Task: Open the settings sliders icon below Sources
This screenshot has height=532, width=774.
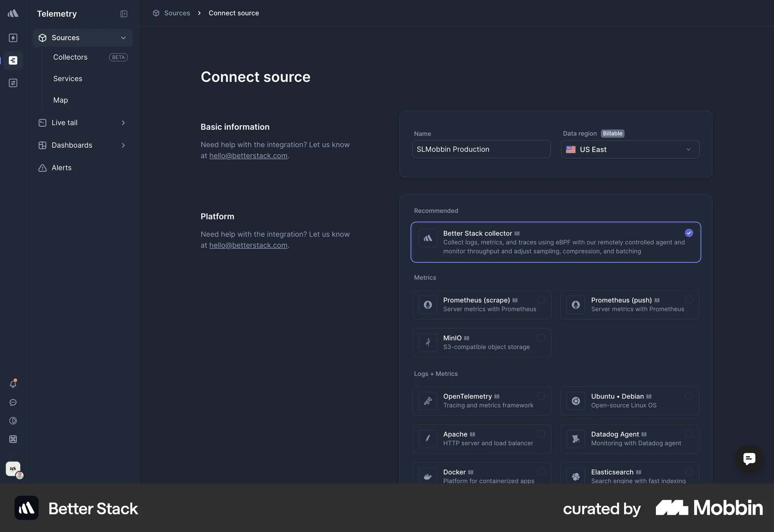Action: [13, 83]
